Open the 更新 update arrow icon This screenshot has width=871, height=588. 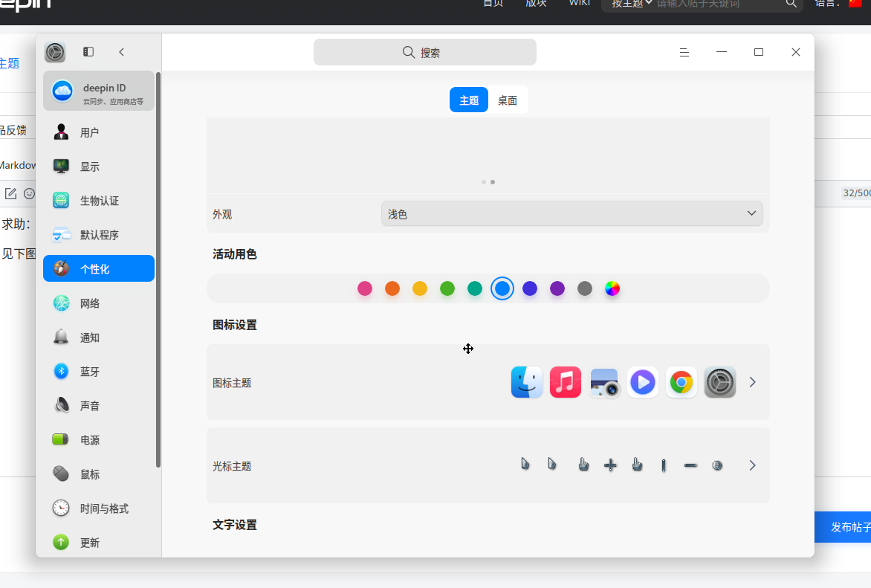pos(61,543)
